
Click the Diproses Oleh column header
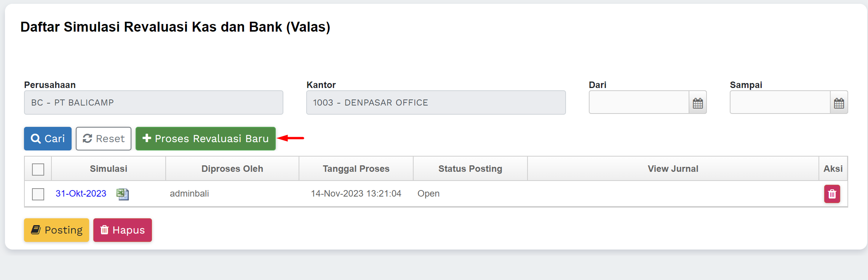coord(232,169)
